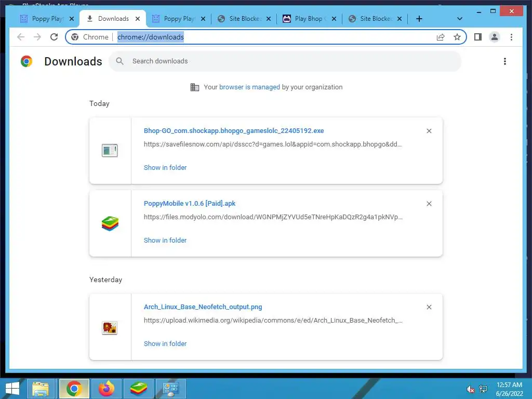Remove PoppyMobile apk from the list
532x399 pixels.
429,204
